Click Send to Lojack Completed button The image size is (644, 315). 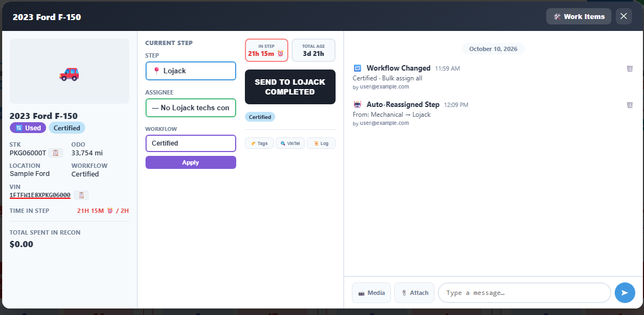[290, 87]
